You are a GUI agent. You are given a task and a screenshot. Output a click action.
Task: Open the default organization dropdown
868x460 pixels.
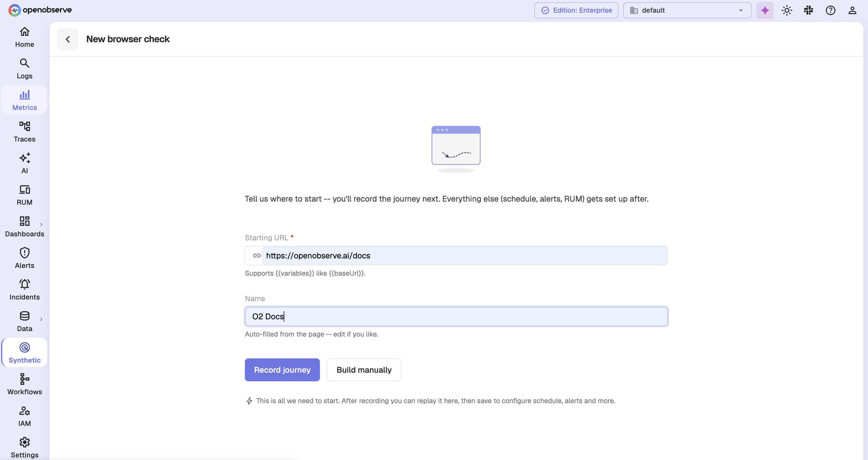687,10
